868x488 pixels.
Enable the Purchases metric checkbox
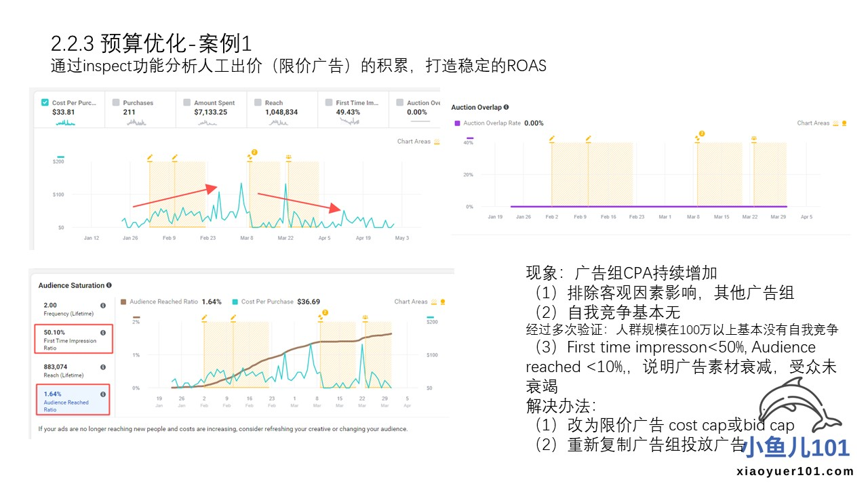click(116, 103)
